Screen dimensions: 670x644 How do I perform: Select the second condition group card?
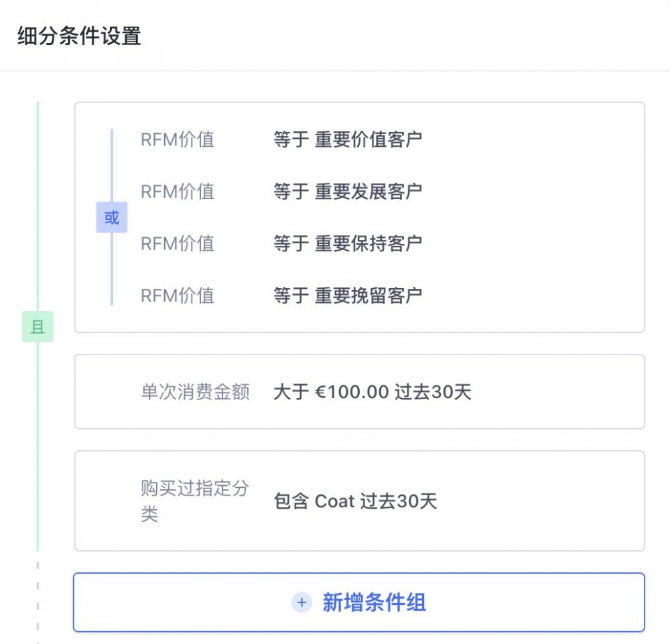(360, 391)
